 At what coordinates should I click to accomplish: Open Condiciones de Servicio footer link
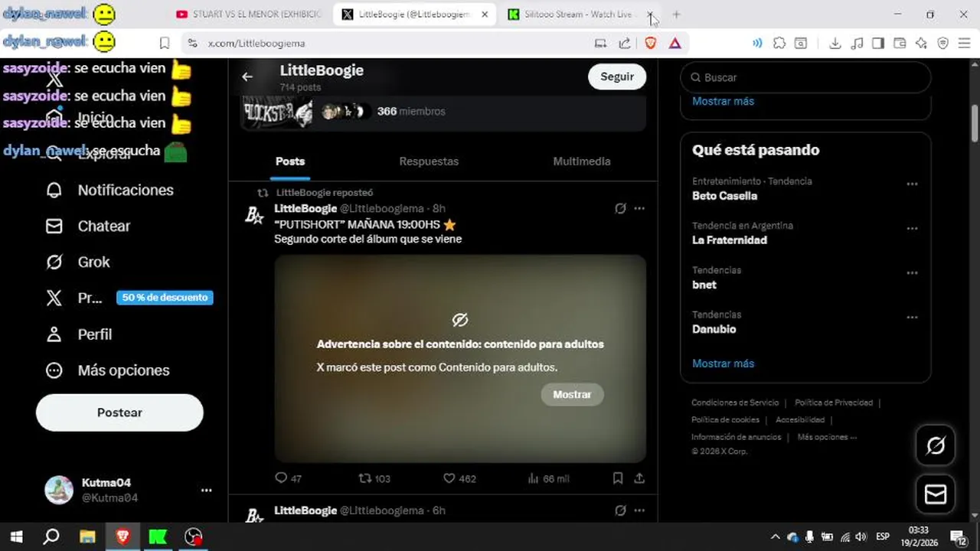coord(735,403)
